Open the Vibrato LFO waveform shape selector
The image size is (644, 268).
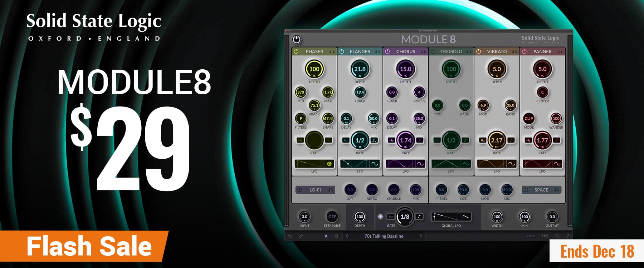(512, 164)
